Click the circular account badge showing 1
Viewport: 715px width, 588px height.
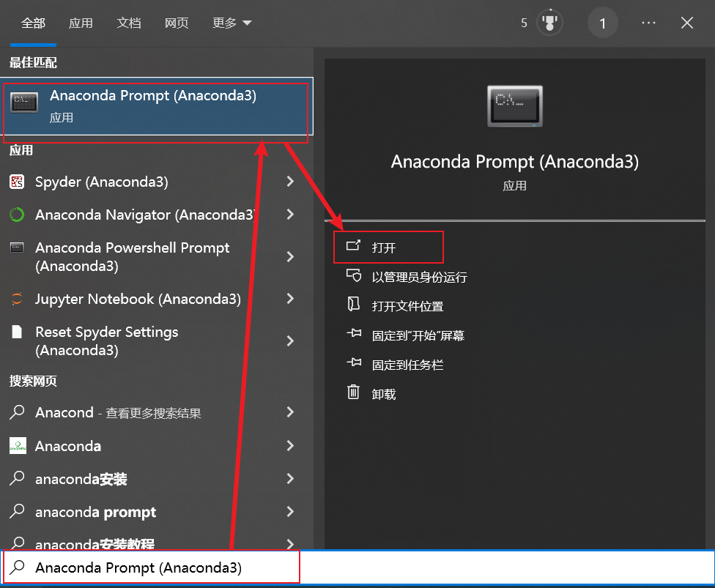pos(602,23)
